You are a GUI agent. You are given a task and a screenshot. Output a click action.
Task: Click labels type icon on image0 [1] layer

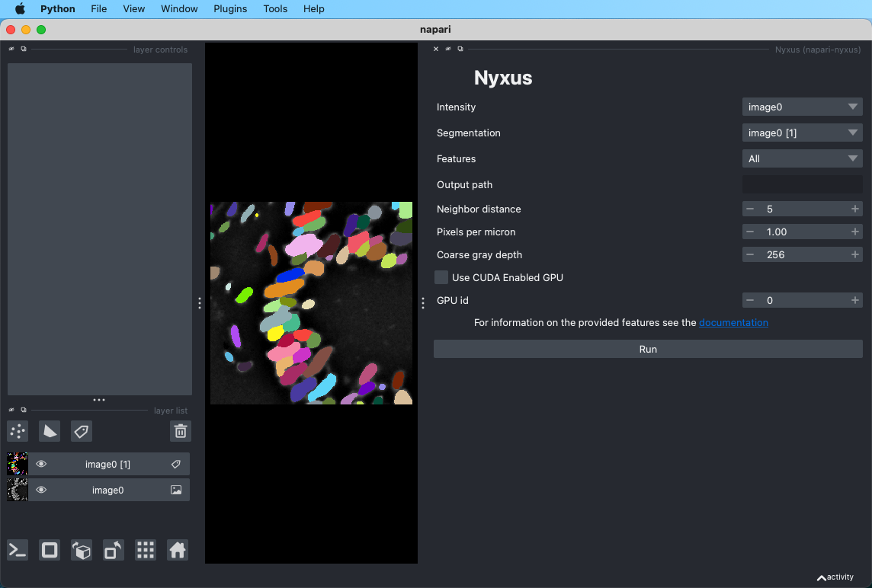pyautogui.click(x=176, y=464)
